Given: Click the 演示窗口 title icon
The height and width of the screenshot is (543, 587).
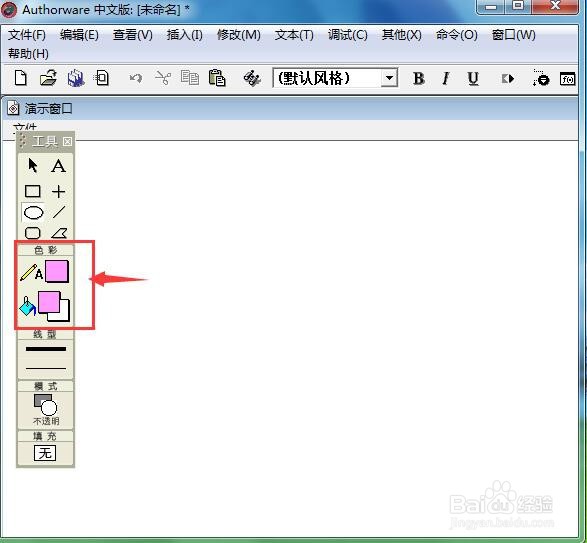Looking at the screenshot, I should coord(13,109).
